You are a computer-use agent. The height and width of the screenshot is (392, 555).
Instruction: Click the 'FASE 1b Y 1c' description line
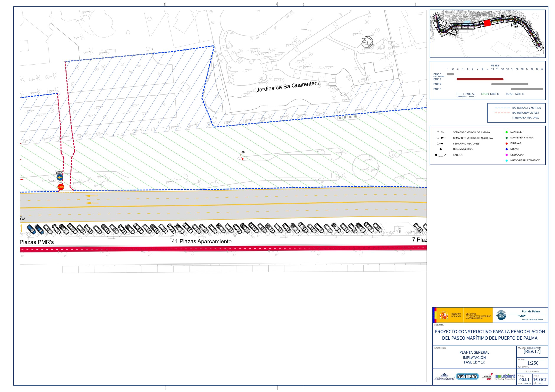pyautogui.click(x=474, y=362)
